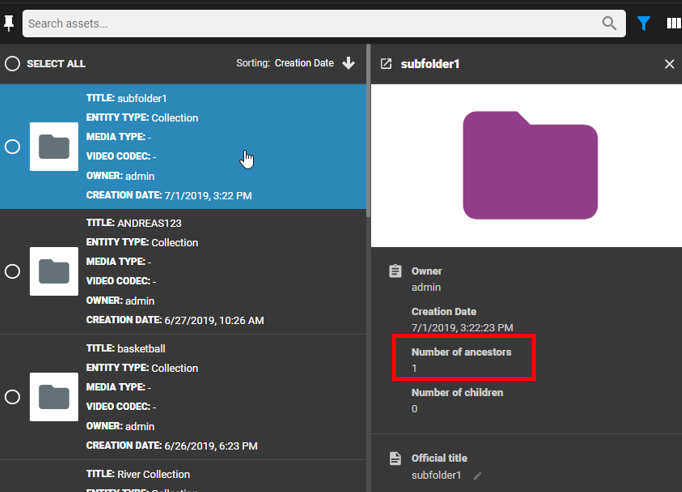Image resolution: width=682 pixels, height=492 pixels.
Task: Click the subfolder1 panel header title
Action: [430, 64]
